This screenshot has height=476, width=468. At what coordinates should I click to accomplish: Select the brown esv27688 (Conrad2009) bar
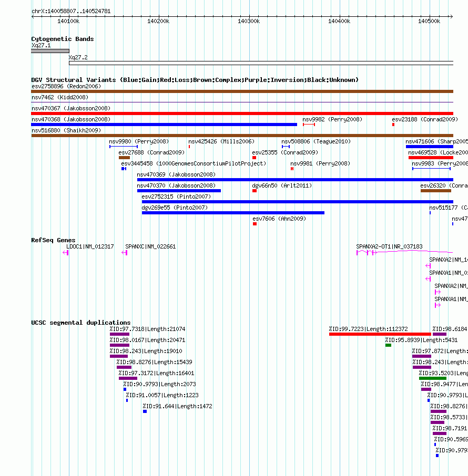[x=124, y=158]
